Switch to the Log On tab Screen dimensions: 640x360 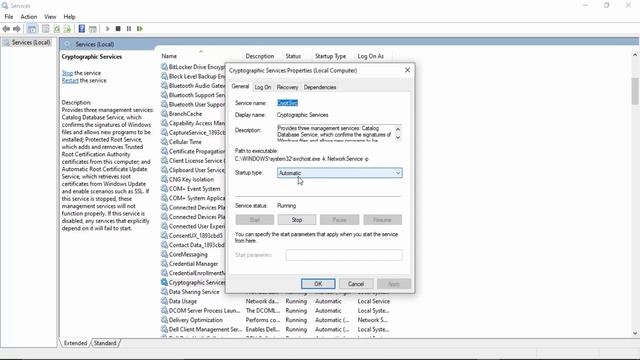point(262,87)
